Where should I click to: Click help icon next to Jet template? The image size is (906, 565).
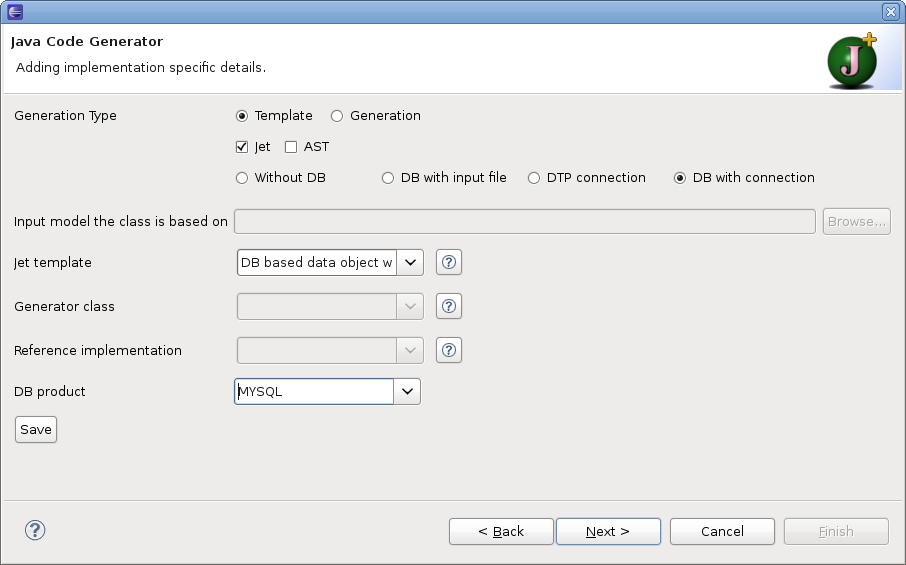coord(450,262)
